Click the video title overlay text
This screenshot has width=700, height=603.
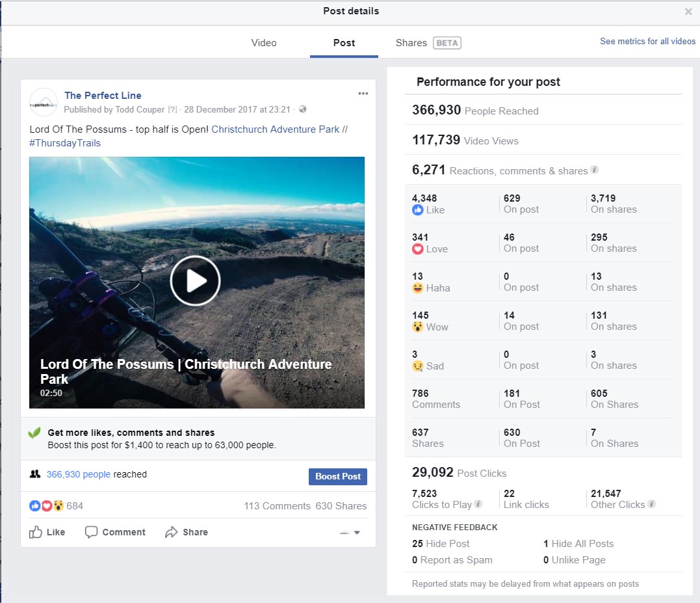pyautogui.click(x=186, y=371)
